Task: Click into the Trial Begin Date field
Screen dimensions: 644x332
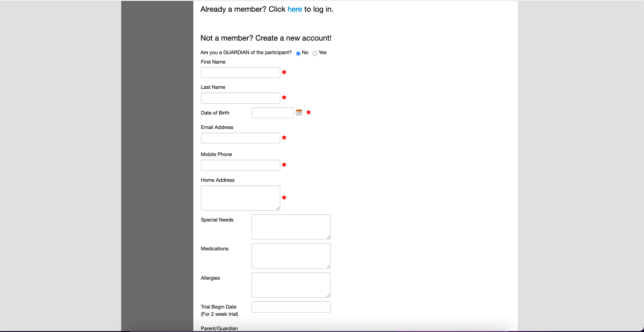Action: pos(291,307)
